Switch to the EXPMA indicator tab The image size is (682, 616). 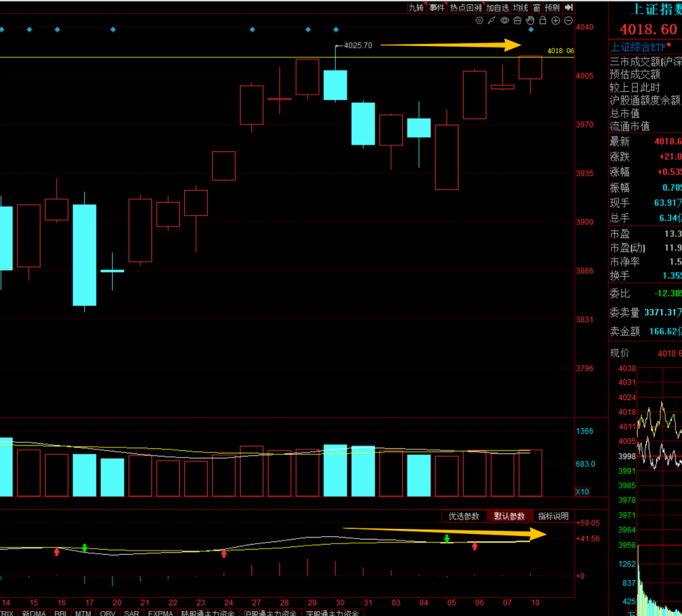(x=160, y=612)
